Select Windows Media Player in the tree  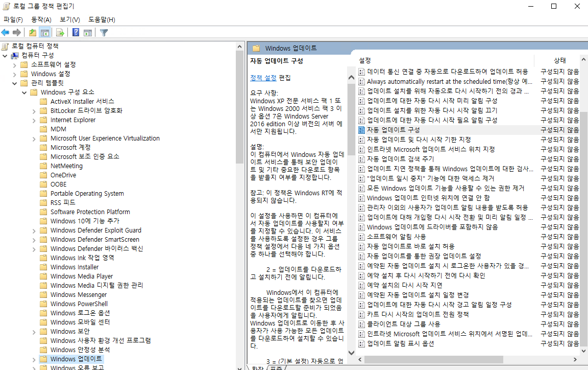click(x=82, y=276)
